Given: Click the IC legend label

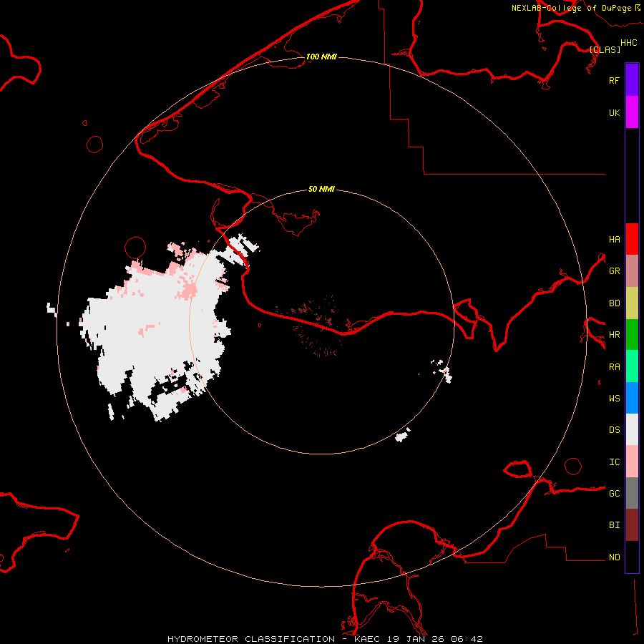Looking at the screenshot, I should coord(614,462).
